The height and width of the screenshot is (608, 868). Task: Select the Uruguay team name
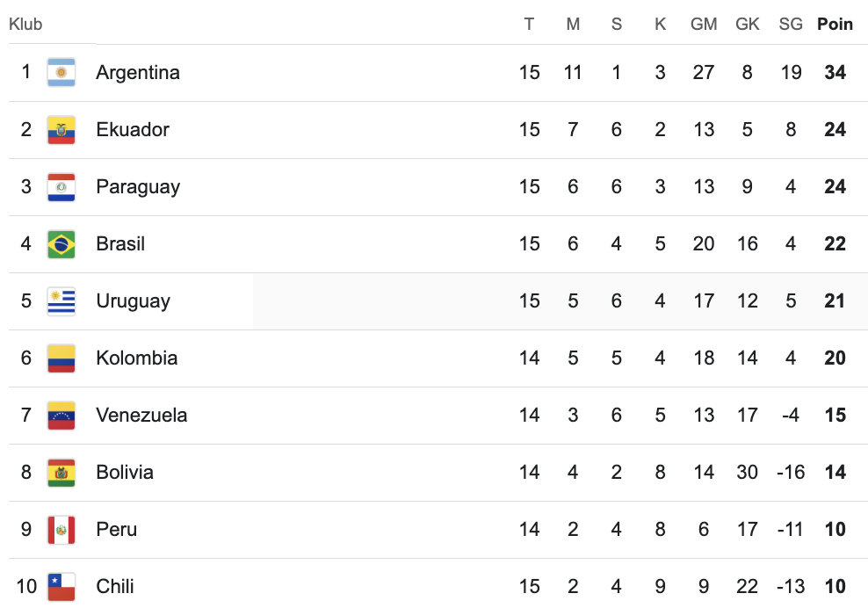pos(133,301)
